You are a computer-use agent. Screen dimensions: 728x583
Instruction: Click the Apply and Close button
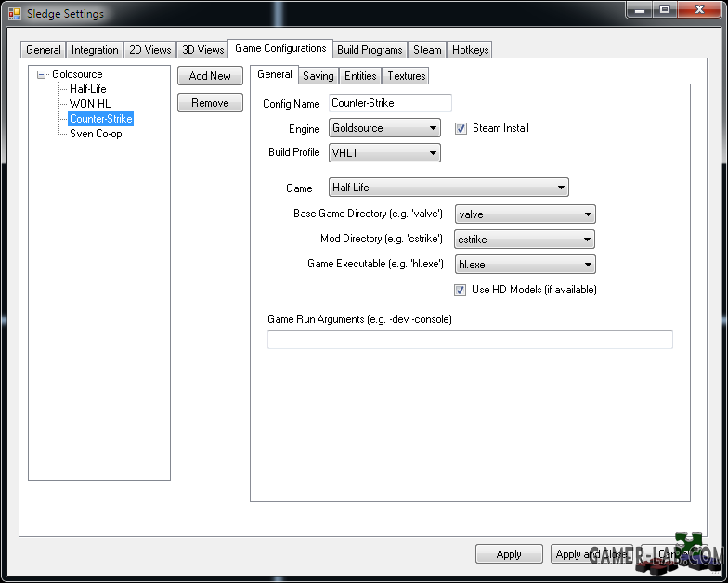pyautogui.click(x=591, y=553)
